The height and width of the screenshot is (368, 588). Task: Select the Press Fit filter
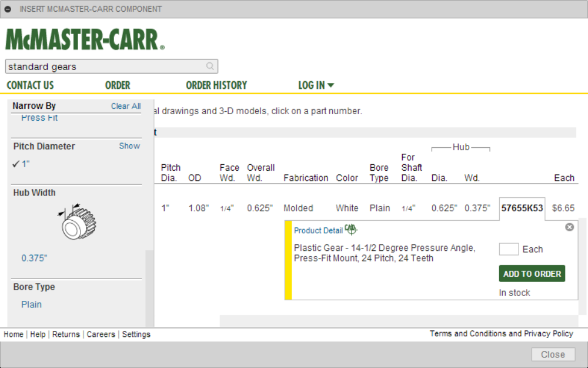tap(39, 118)
